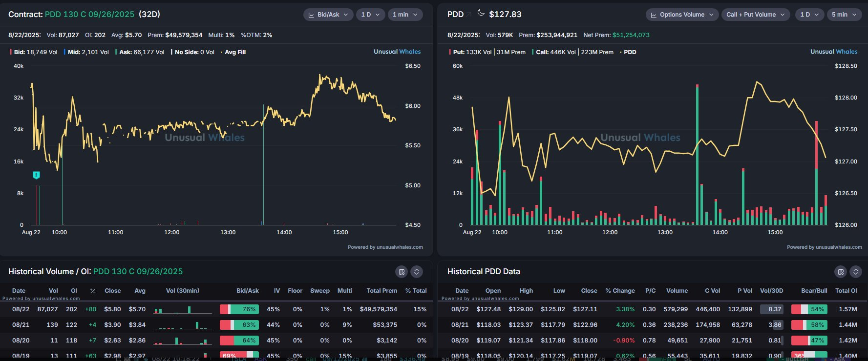
Task: Click the plus/minus OI change column header
Action: click(x=92, y=291)
